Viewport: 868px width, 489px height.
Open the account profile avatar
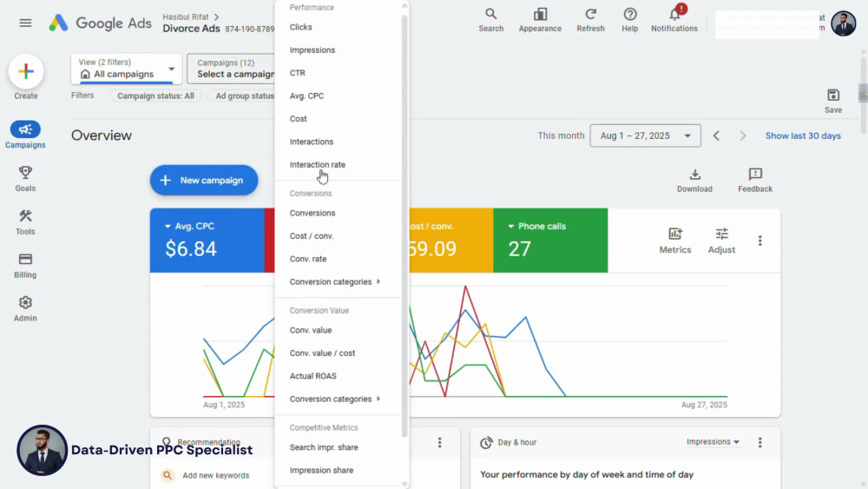click(843, 23)
